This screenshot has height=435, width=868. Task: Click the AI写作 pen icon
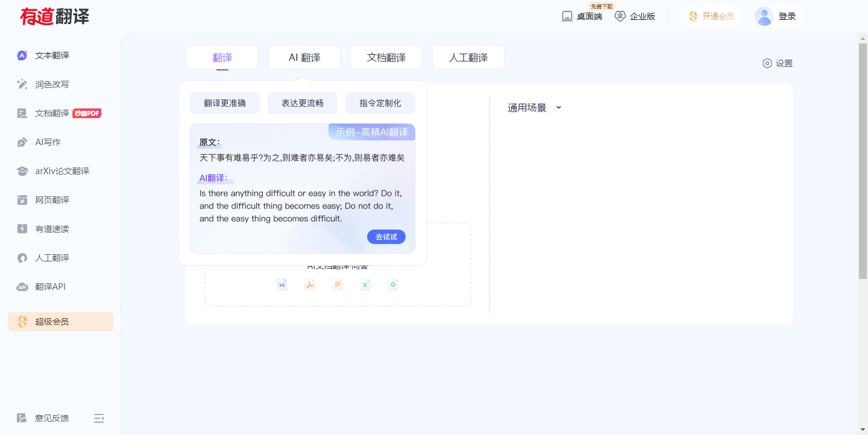[22, 142]
